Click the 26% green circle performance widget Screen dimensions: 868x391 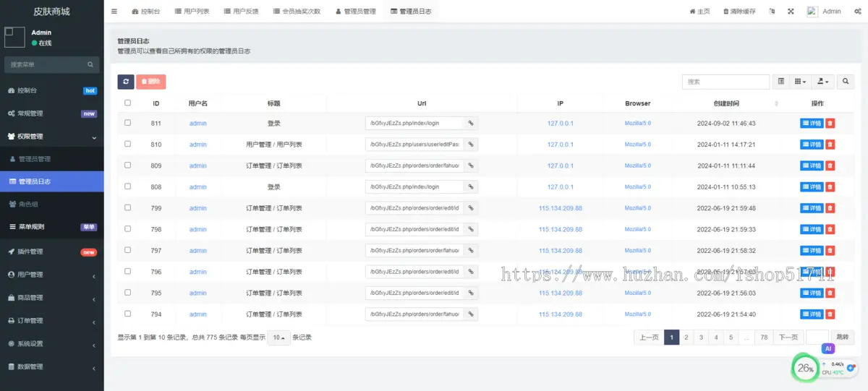pos(805,368)
